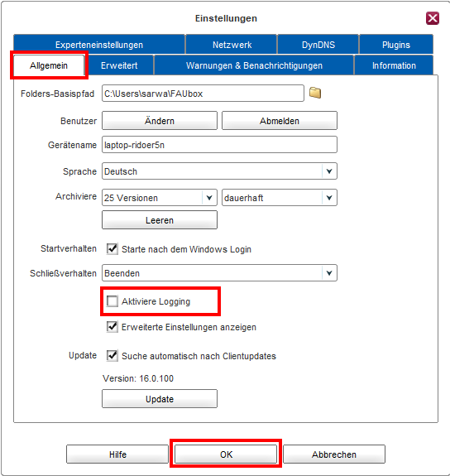Open the dauerhaft archive duration dropdown
Screen dimensions: 450x476
[279, 198]
